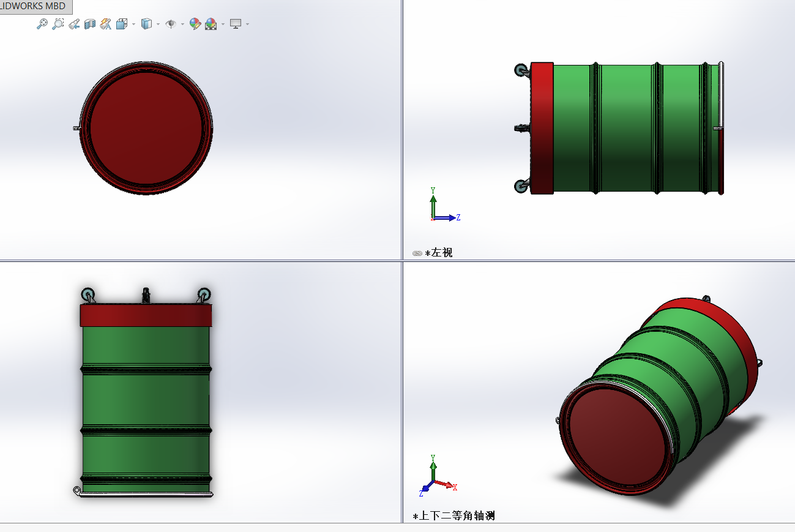795x532 pixels.
Task: Open the View Settings dropdown arrow
Action: [247, 24]
